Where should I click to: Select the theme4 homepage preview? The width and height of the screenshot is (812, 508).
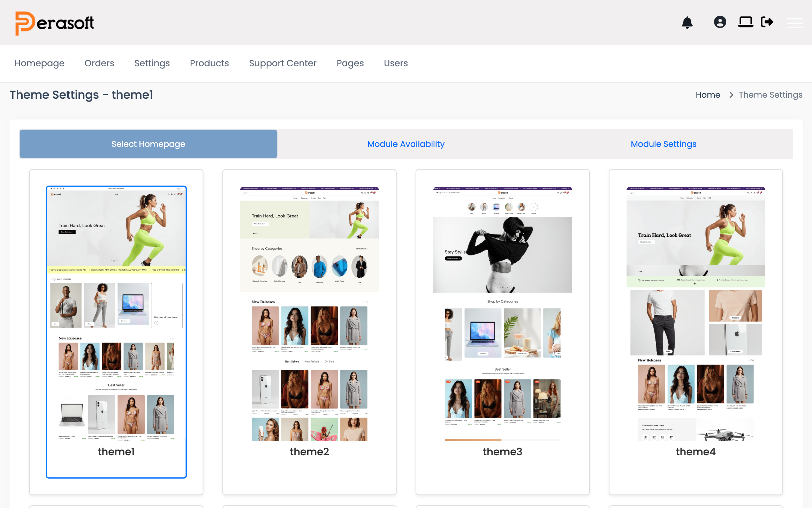click(x=696, y=314)
